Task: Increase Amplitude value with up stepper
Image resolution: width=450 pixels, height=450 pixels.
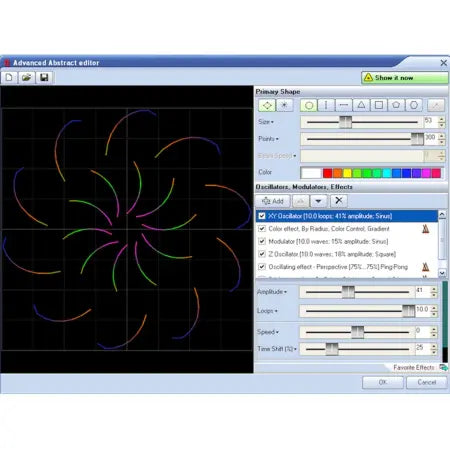Action: pos(434,289)
